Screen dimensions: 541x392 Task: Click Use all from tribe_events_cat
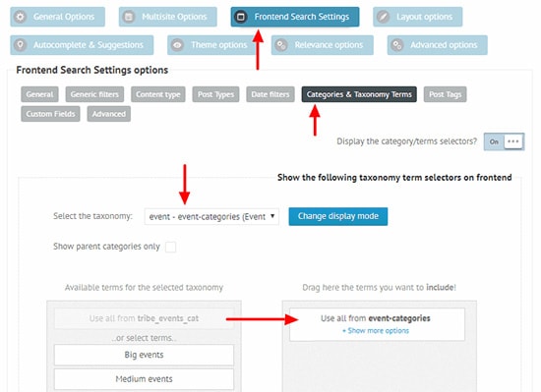point(144,318)
